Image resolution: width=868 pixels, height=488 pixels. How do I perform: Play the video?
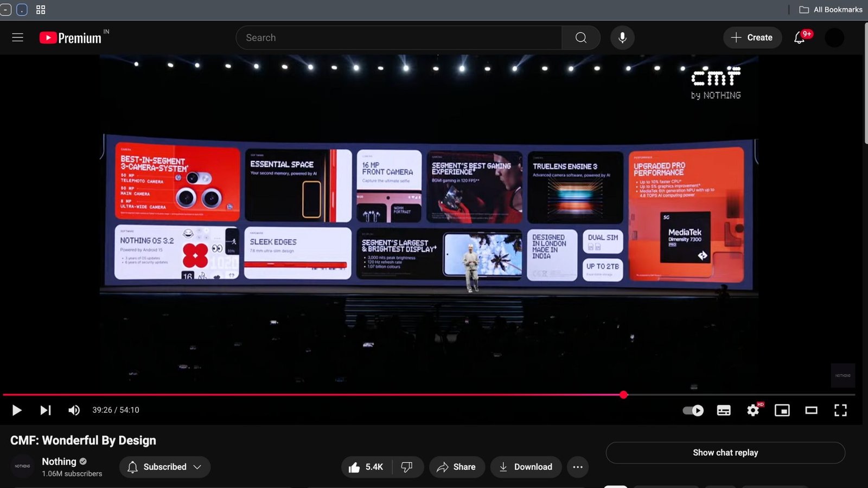click(17, 410)
